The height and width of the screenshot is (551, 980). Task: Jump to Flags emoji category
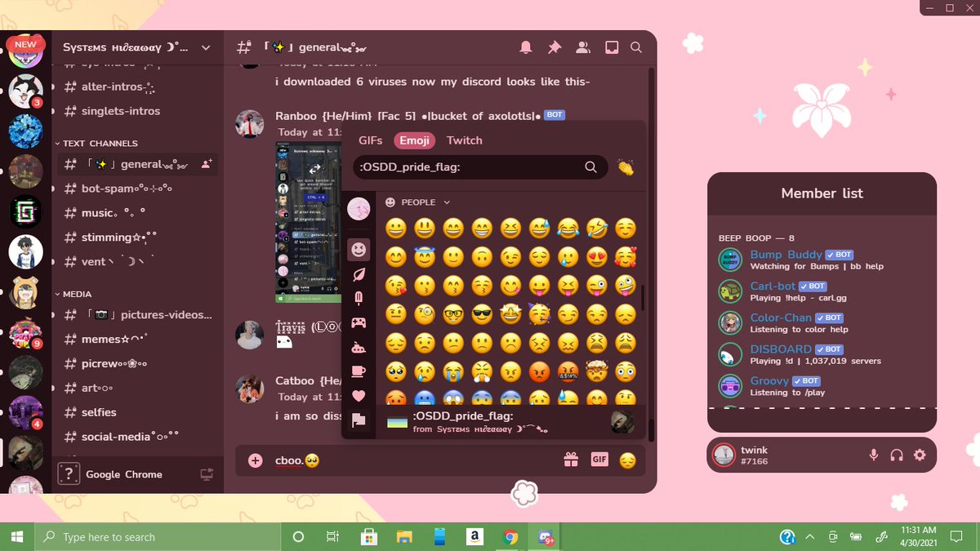tap(359, 420)
